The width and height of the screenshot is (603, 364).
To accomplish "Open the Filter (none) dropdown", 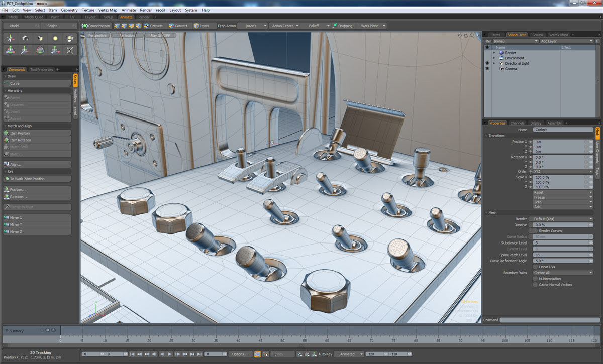I will tap(515, 41).
